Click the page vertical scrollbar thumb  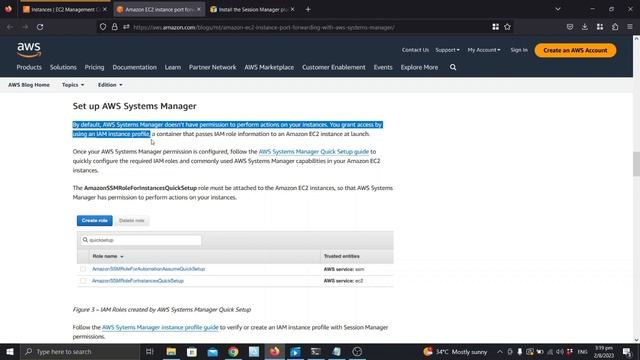[636, 164]
